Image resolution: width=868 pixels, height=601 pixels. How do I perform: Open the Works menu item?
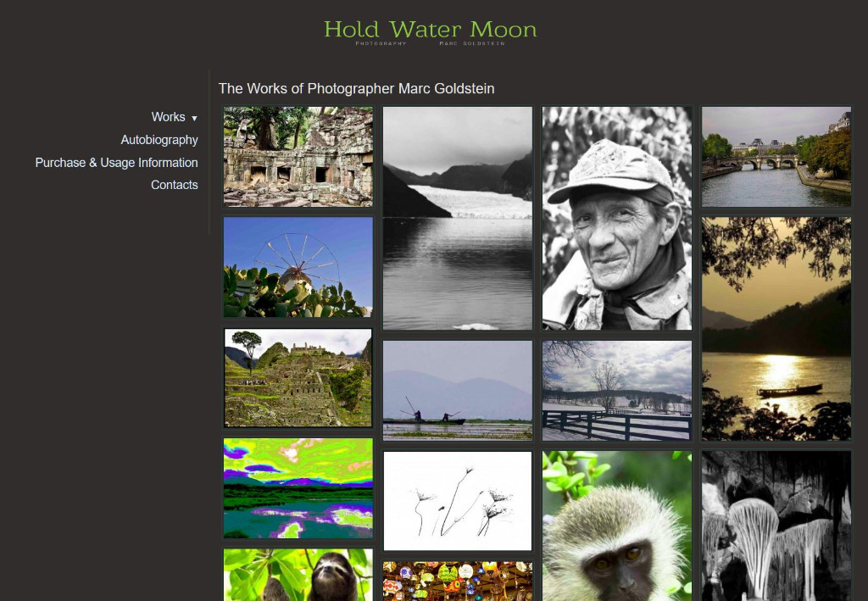tap(169, 117)
